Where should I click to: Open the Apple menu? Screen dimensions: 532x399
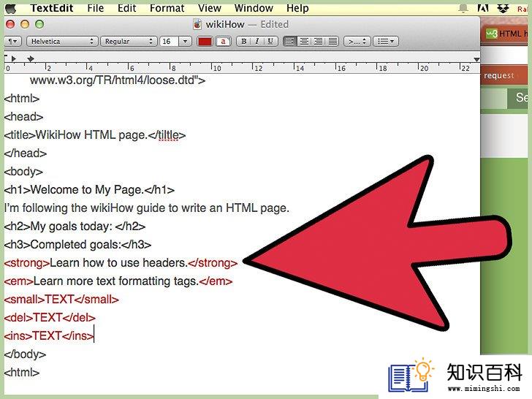[10, 8]
